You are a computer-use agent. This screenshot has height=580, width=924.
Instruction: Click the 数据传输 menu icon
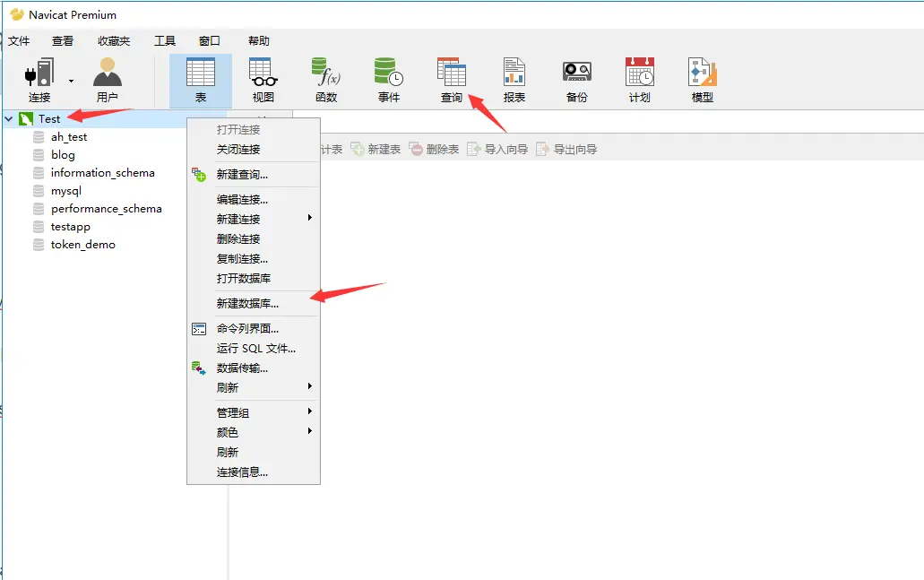199,368
